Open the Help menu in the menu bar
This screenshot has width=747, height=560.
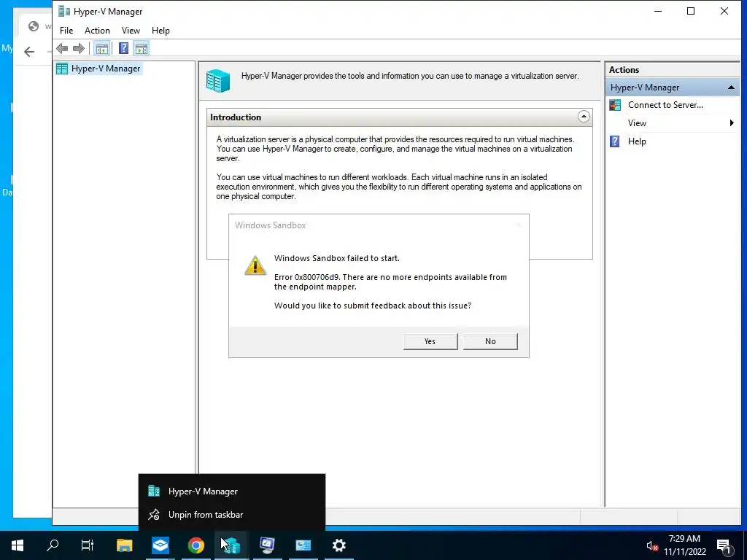click(x=160, y=31)
